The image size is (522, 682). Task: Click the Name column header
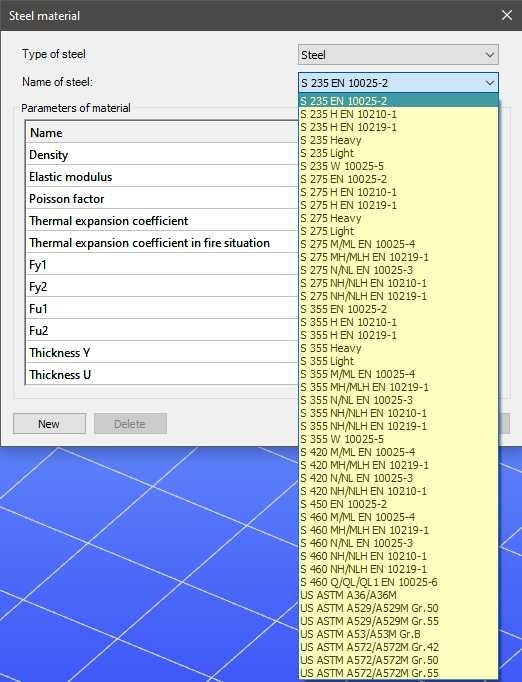[x=162, y=132]
